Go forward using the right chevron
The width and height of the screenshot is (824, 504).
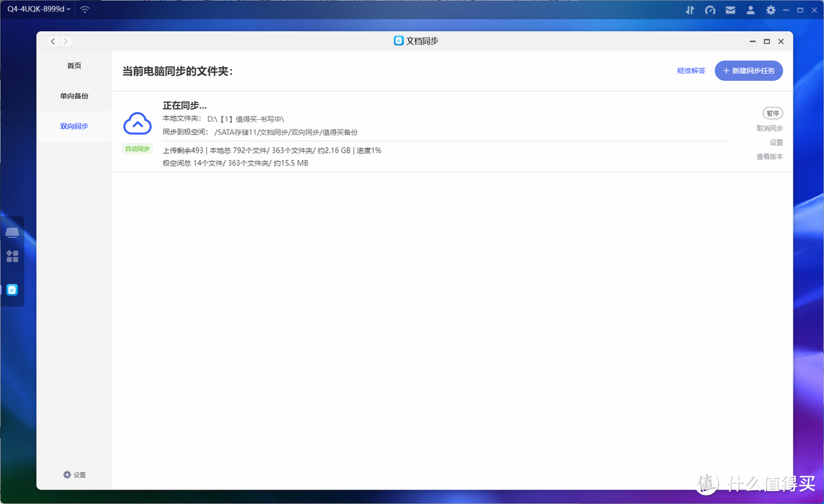tap(66, 41)
